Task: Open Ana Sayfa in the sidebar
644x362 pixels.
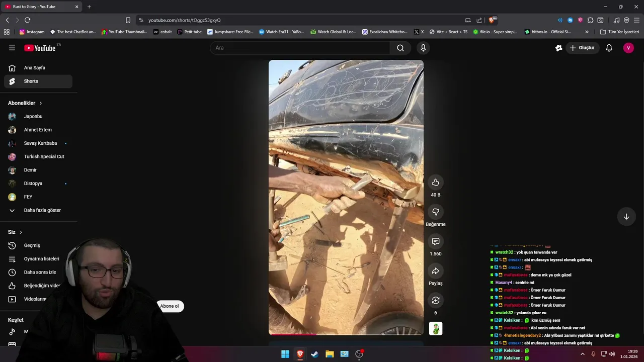Action: click(x=38, y=68)
